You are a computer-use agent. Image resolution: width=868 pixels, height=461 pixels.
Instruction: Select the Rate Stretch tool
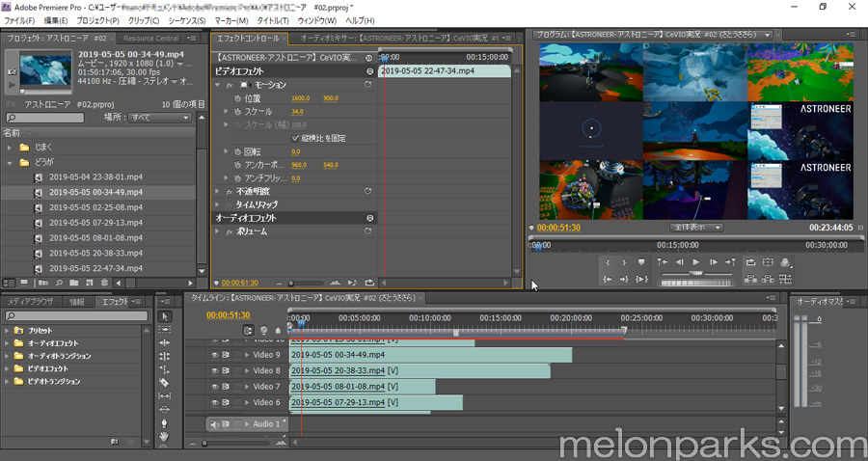coord(164,369)
